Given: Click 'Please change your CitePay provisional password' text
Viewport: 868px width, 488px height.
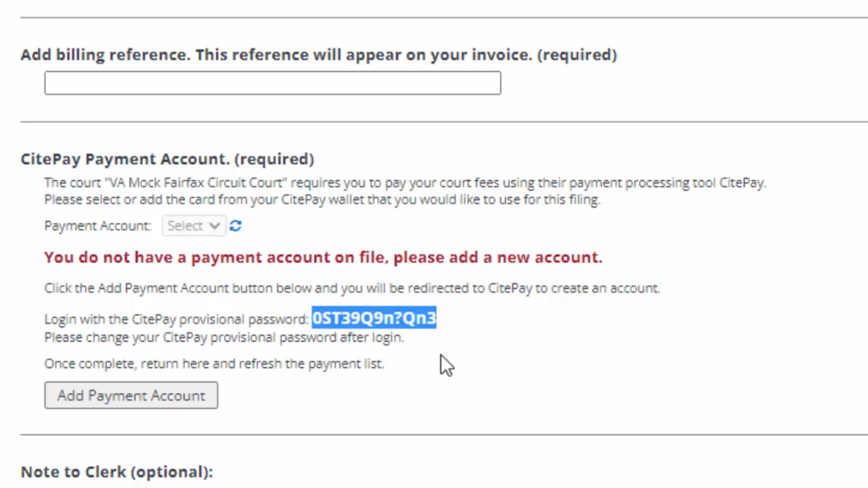Looking at the screenshot, I should 224,338.
